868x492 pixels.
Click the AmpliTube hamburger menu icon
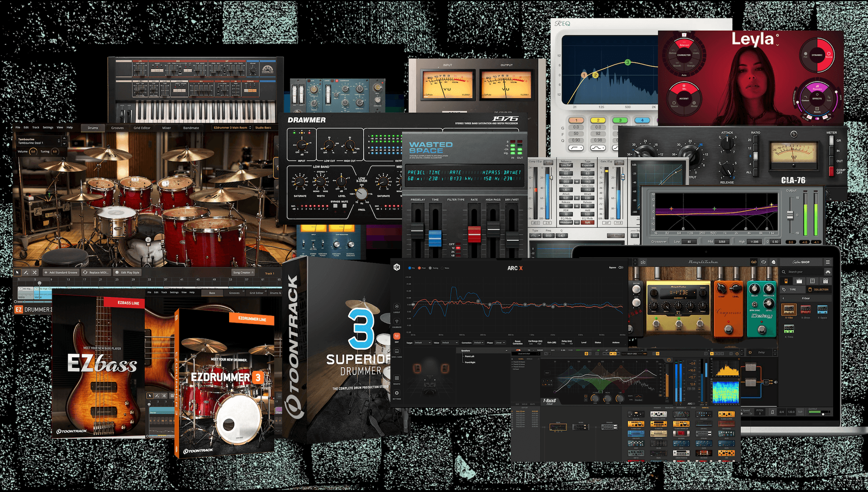827,262
